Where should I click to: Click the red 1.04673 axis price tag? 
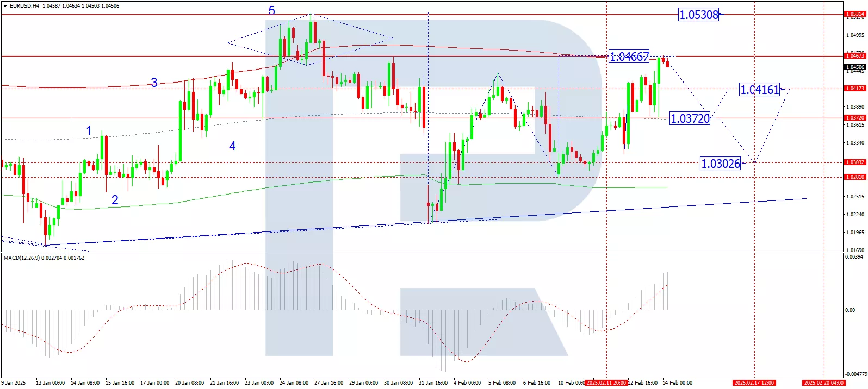[x=854, y=56]
